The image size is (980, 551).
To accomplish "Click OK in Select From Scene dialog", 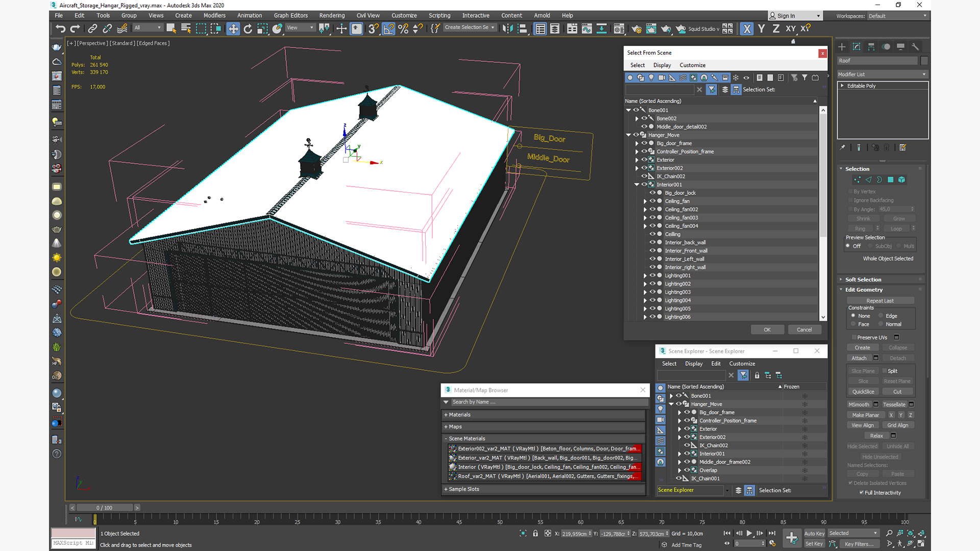I will [767, 330].
